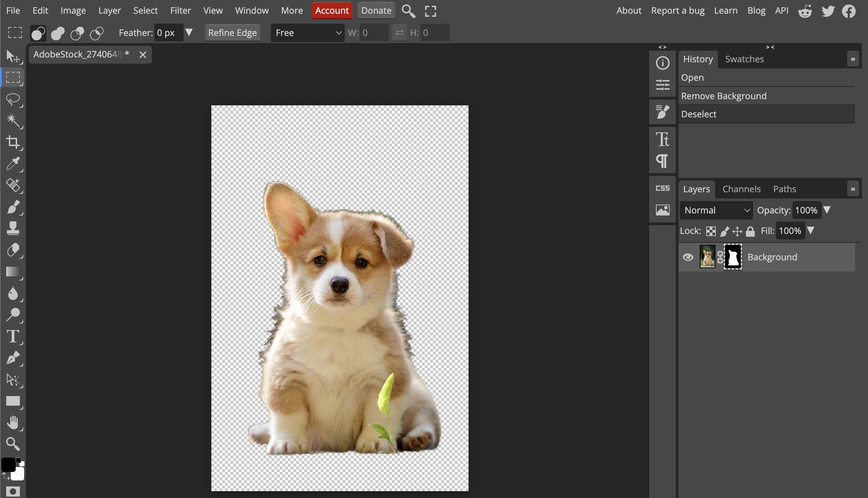
Task: Toggle lock transparent pixels
Action: click(711, 232)
